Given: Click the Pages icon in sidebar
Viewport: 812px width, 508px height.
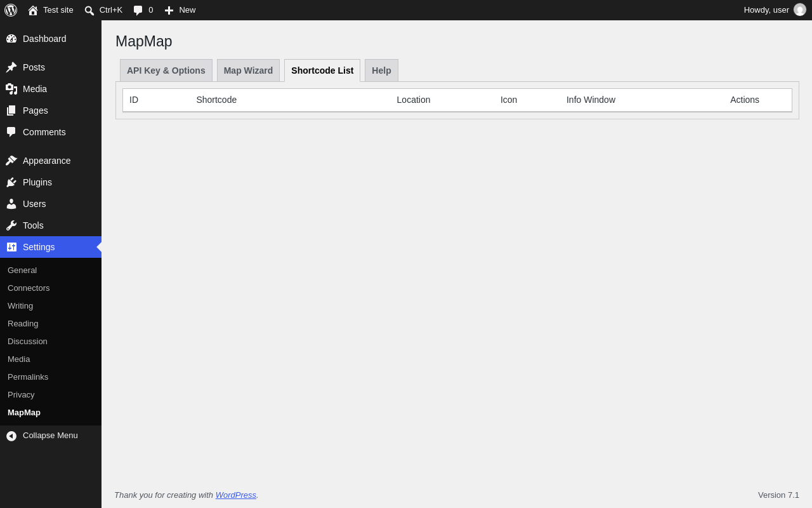Looking at the screenshot, I should (x=11, y=110).
